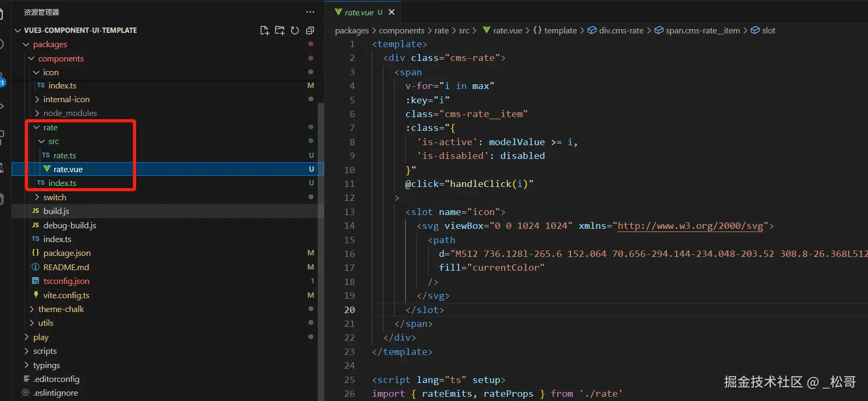
Task: Click the rate.vue breadcrumb segment
Action: [x=502, y=31]
